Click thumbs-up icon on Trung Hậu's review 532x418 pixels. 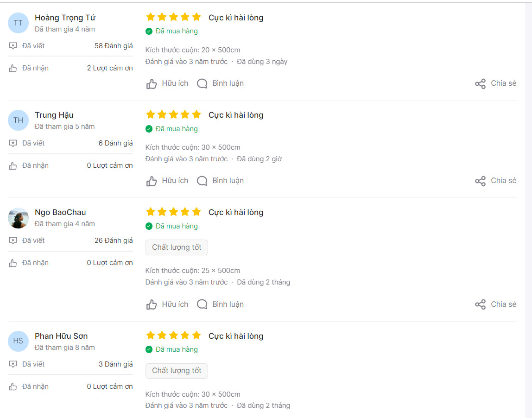click(x=152, y=181)
